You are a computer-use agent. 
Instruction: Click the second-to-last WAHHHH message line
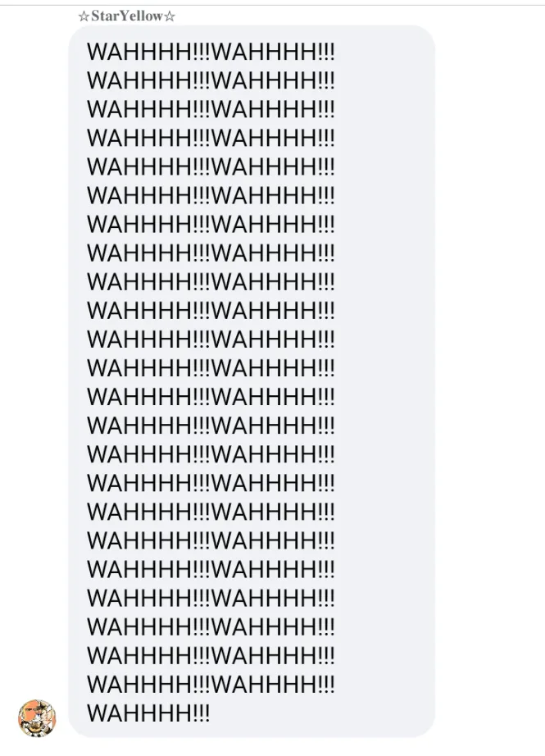pyautogui.click(x=211, y=685)
